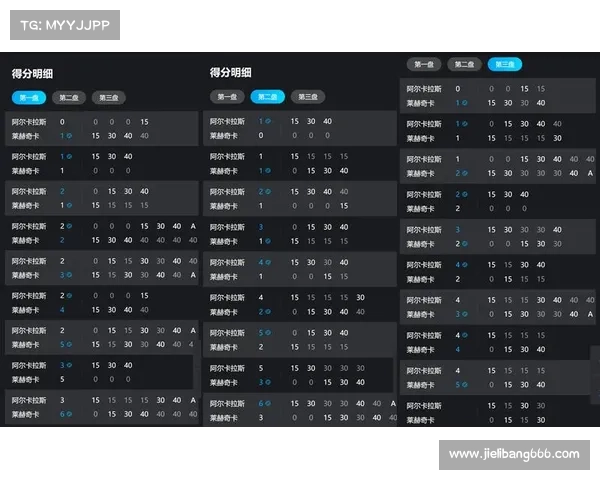Switch to 第一盘 tab in right panel

coord(424,64)
